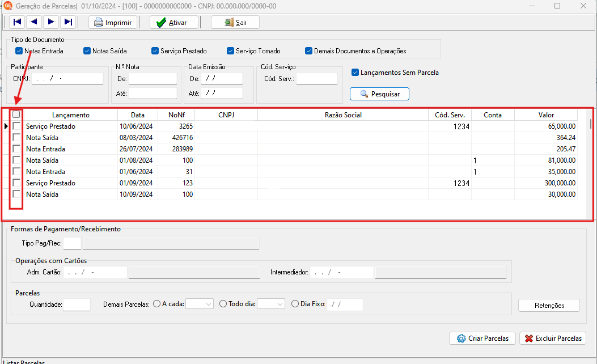Select the Nota Entrada 283989 row checkbox
This screenshot has height=364, width=597.
coord(16,149)
